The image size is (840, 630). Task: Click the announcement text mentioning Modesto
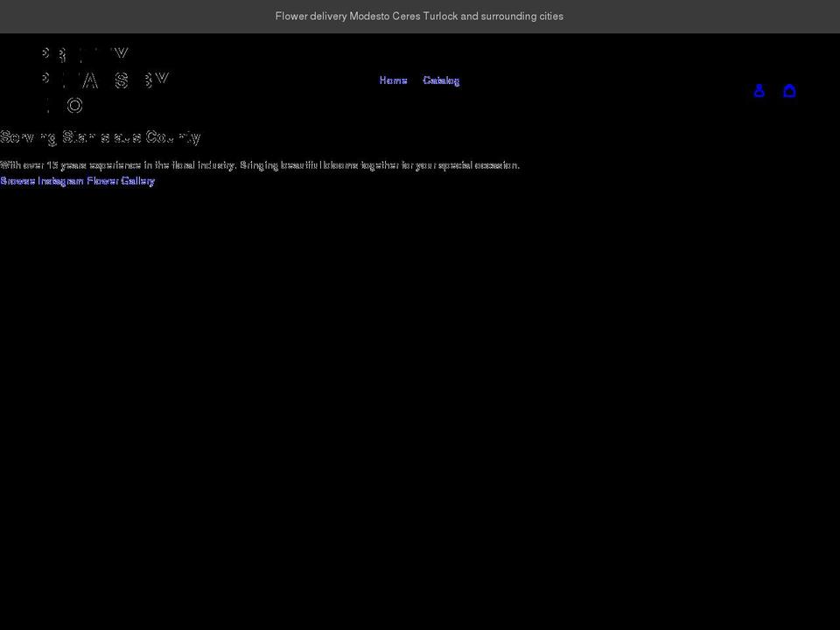click(419, 16)
